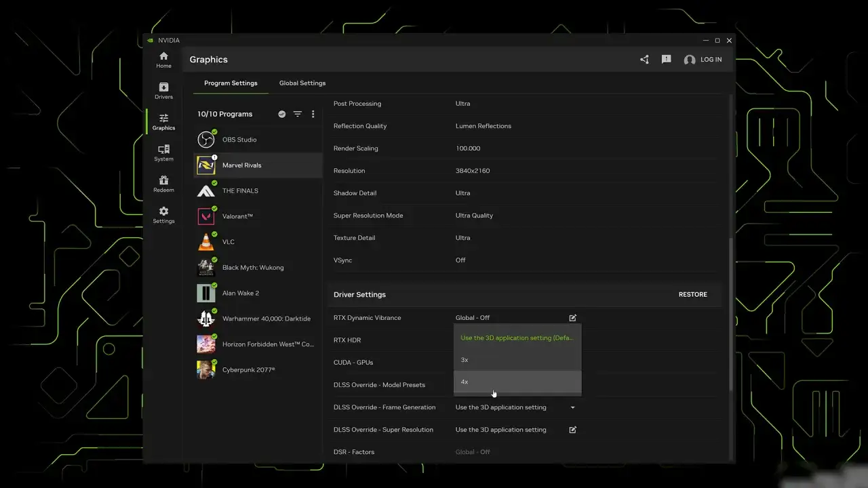Select 'Use the 3D application setting (Default)' option
This screenshot has width=868, height=488.
517,338
